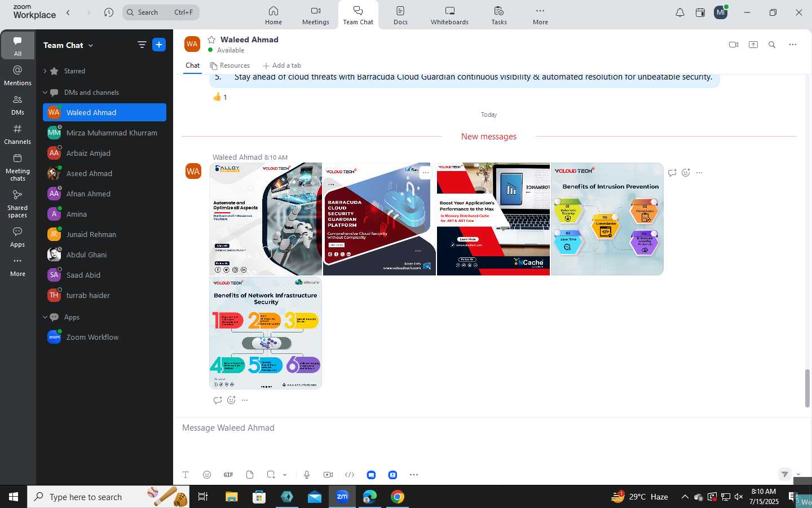Search within this chat

(x=772, y=45)
